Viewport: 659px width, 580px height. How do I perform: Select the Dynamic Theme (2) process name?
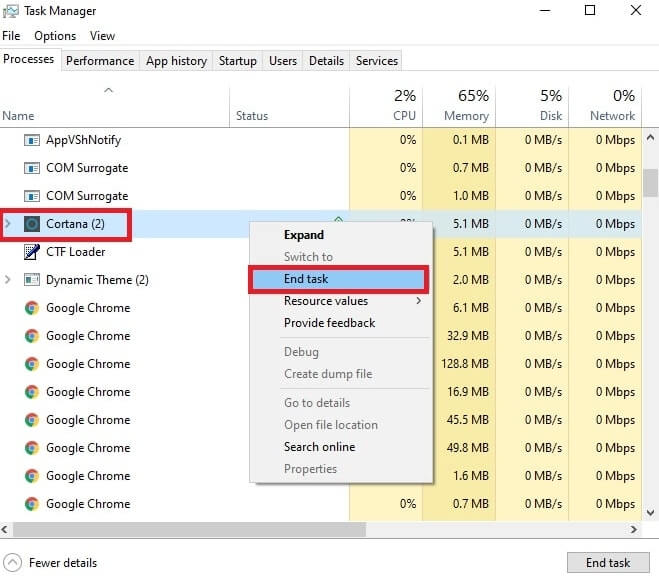coord(97,280)
